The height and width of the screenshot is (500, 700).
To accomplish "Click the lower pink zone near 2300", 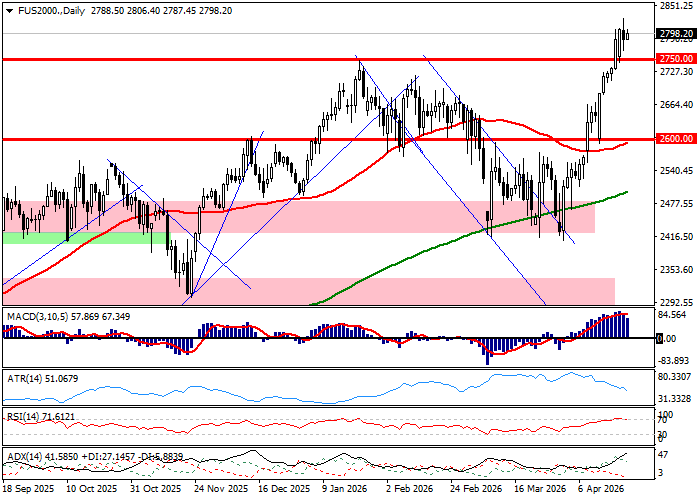I will [x=400, y=291].
